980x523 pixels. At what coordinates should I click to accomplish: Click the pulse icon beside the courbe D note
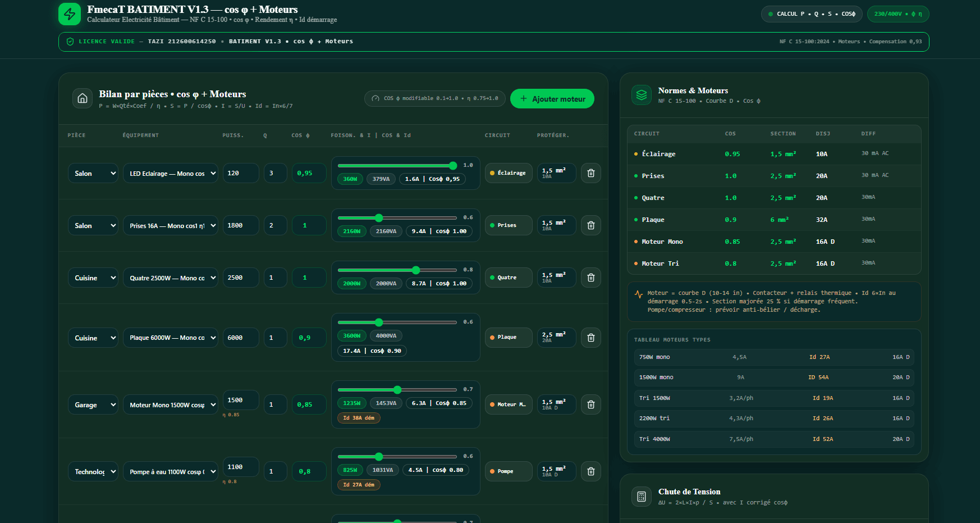pos(639,294)
